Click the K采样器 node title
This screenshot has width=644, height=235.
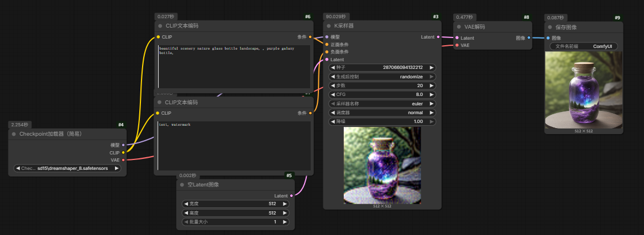point(344,25)
